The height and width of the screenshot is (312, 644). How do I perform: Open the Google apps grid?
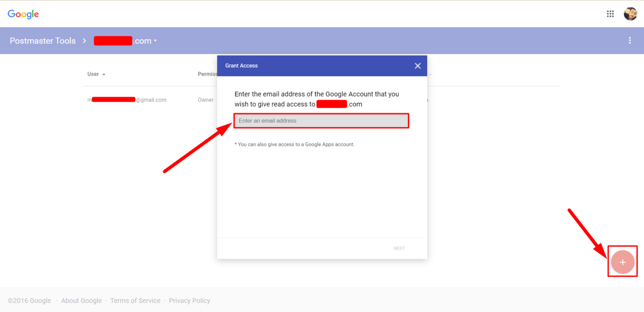[x=610, y=14]
